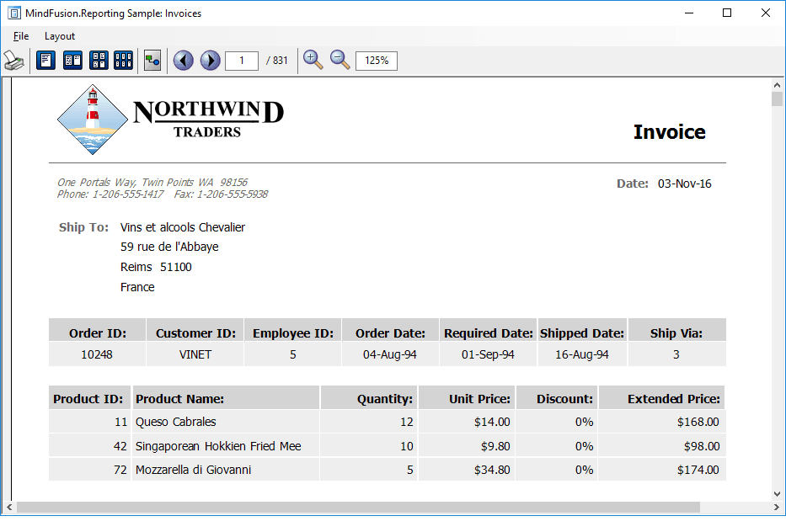This screenshot has height=532, width=786.
Task: Click the Northwind Traders lighthouse logo
Action: [93, 120]
